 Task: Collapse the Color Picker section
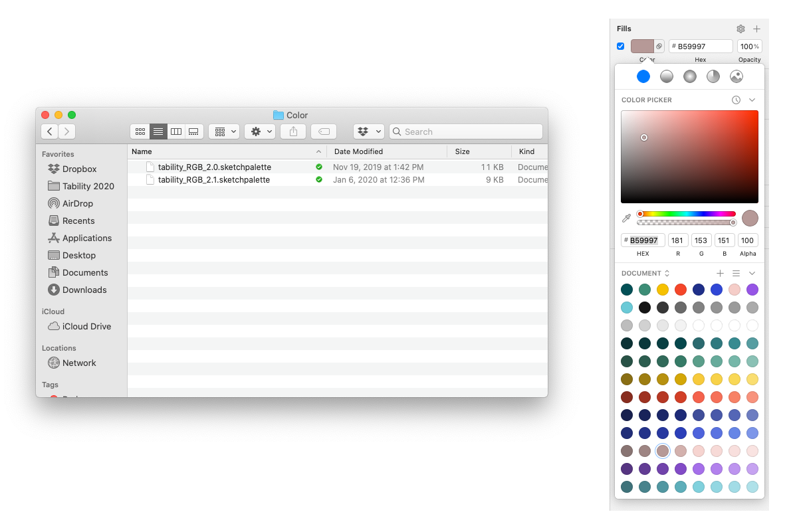752,100
